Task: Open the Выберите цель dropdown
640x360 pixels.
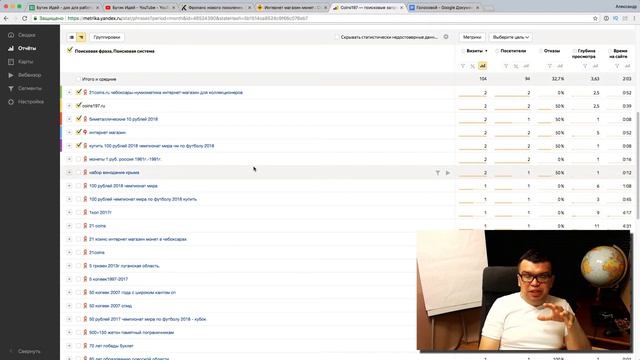Action: pyautogui.click(x=511, y=37)
